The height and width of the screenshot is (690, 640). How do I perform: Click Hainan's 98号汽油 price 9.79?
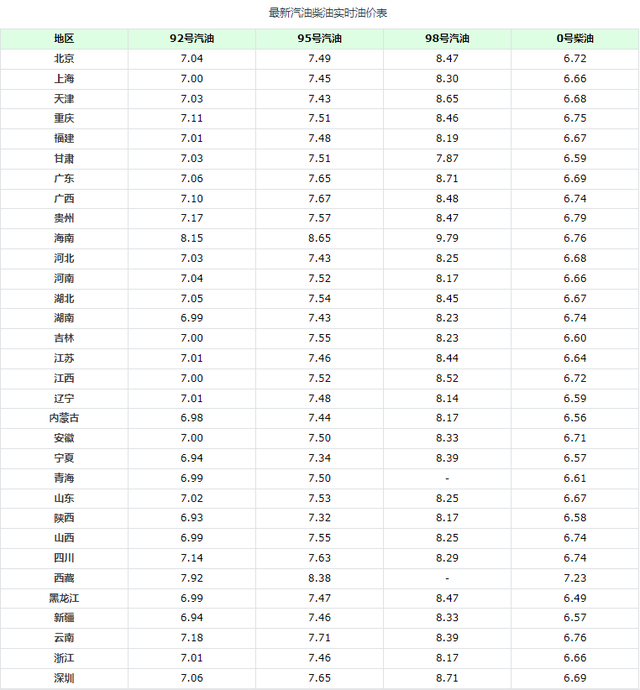coord(447,238)
